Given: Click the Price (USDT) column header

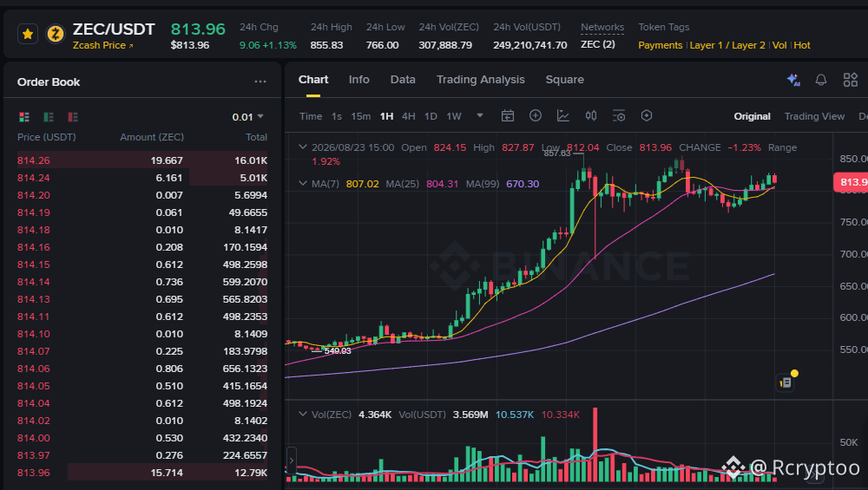Looking at the screenshot, I should point(47,137).
